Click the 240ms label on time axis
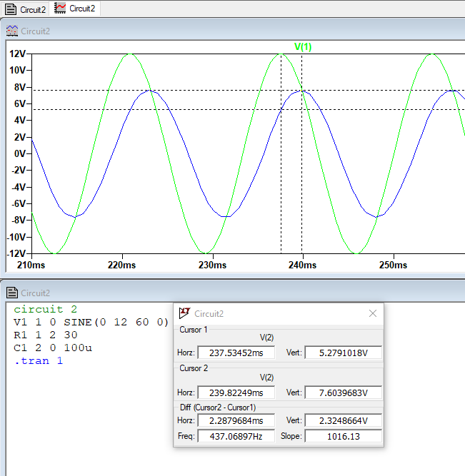The height and width of the screenshot is (476, 465). 303,265
